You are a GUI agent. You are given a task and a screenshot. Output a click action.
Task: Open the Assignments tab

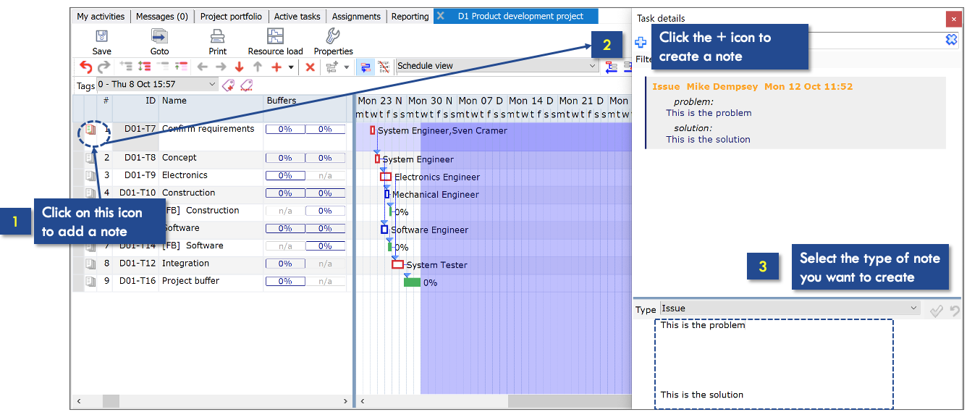pos(356,17)
